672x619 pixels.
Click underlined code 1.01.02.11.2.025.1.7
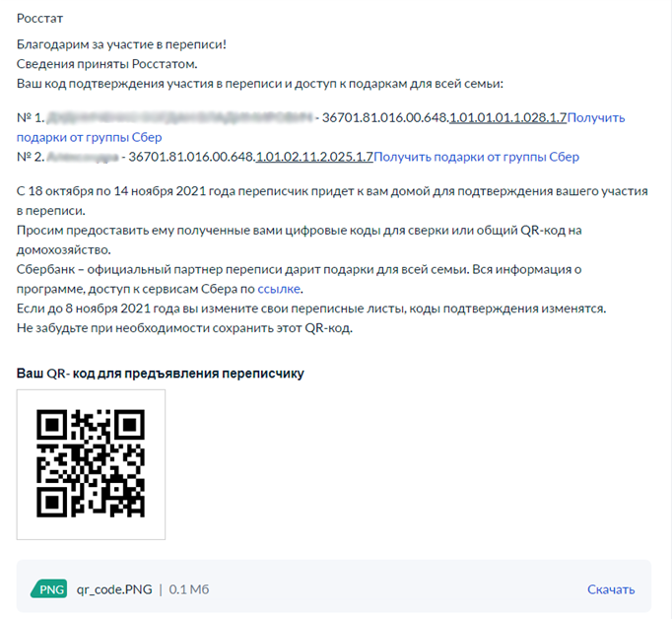(x=314, y=157)
